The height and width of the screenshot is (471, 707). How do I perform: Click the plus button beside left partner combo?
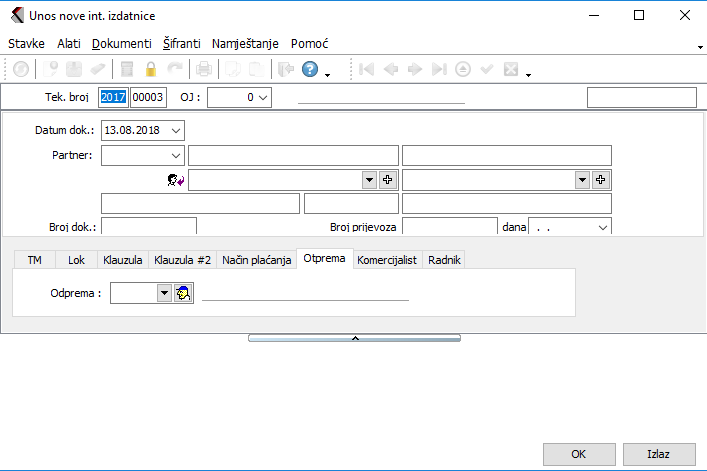point(388,179)
